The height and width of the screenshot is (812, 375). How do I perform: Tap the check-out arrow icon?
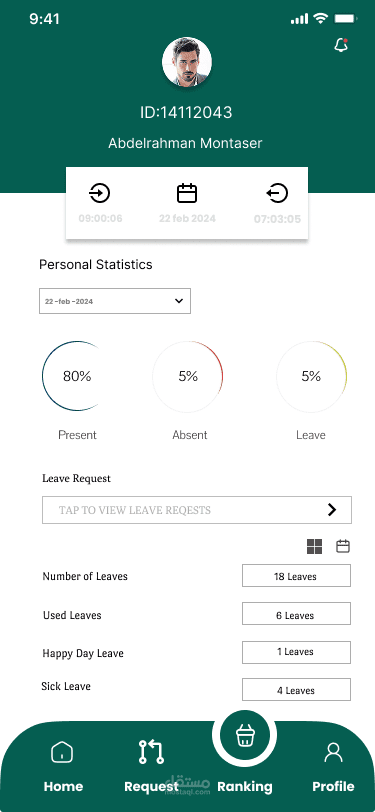[x=277, y=194]
